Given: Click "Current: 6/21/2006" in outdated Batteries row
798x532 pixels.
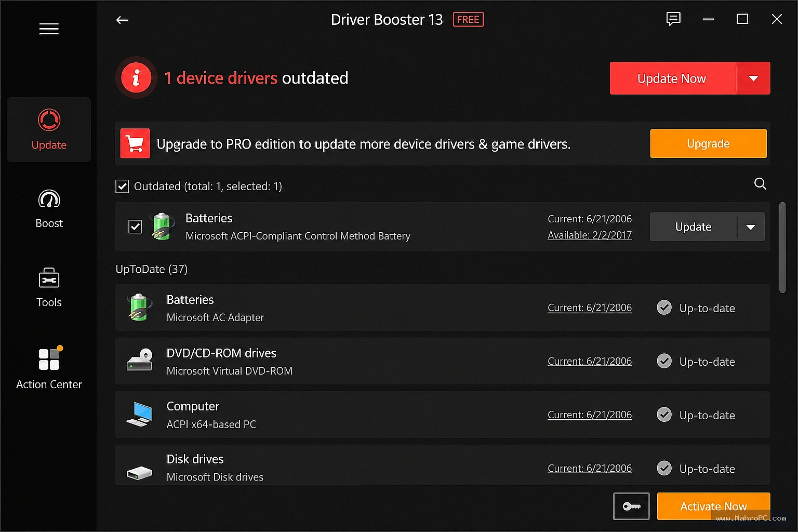Looking at the screenshot, I should [x=590, y=219].
